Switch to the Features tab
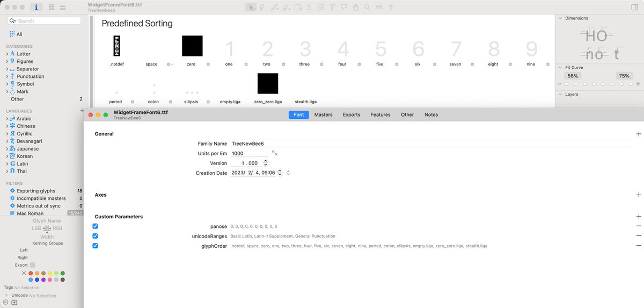 click(380, 114)
